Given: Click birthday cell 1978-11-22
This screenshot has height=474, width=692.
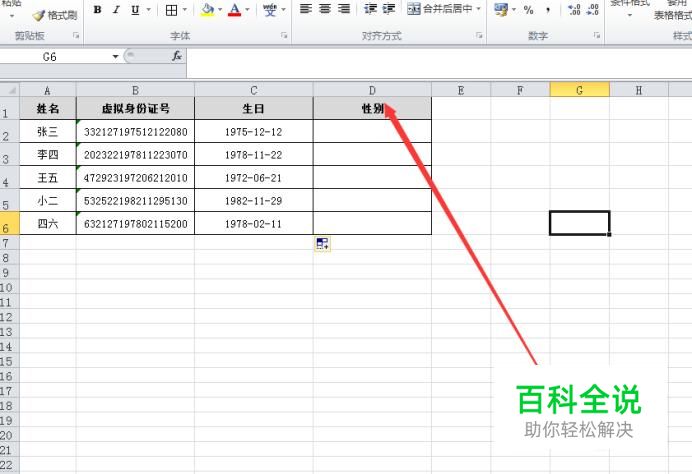Looking at the screenshot, I should coord(254,155).
